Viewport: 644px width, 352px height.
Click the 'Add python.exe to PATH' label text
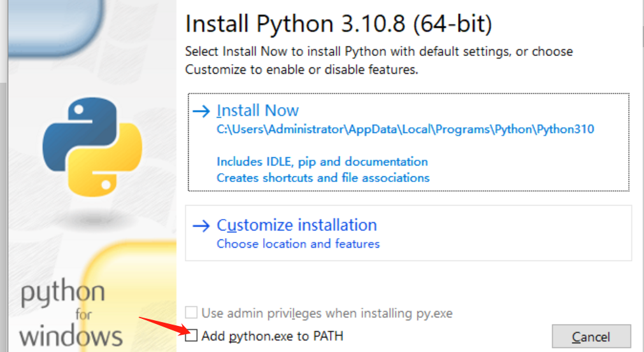[272, 335]
